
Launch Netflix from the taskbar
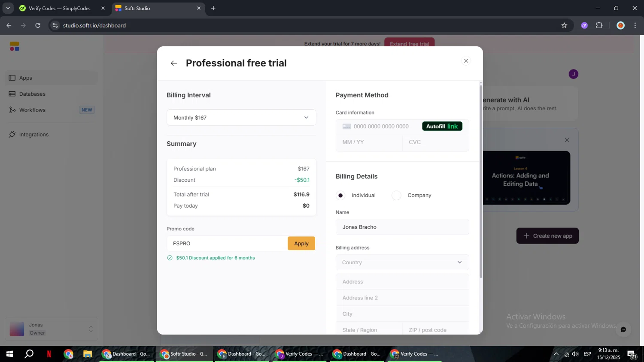coord(49,354)
